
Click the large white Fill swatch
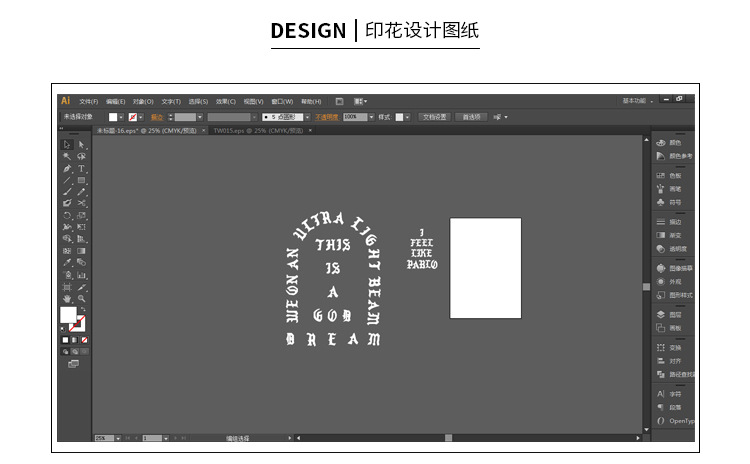[68, 315]
